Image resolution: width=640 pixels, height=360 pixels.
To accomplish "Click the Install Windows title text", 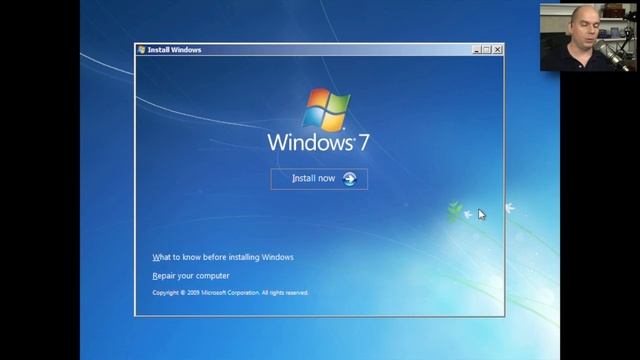I will tap(174, 50).
